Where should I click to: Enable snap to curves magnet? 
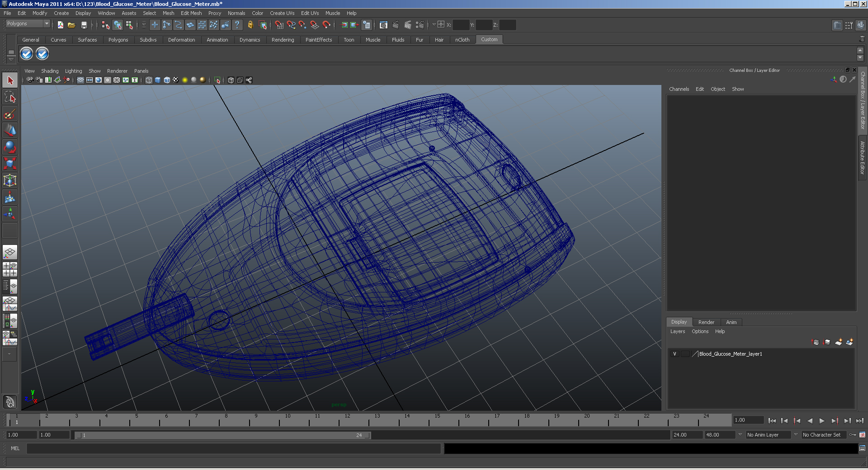[x=291, y=25]
